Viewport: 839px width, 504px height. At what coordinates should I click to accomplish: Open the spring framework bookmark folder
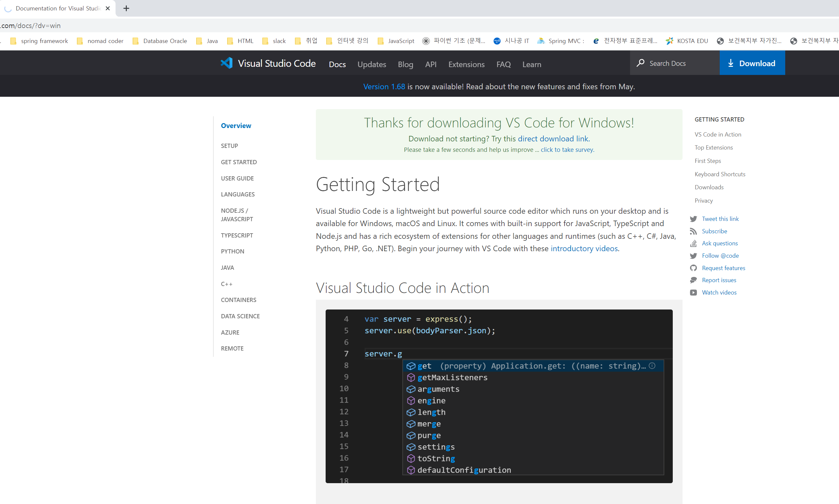(39, 41)
